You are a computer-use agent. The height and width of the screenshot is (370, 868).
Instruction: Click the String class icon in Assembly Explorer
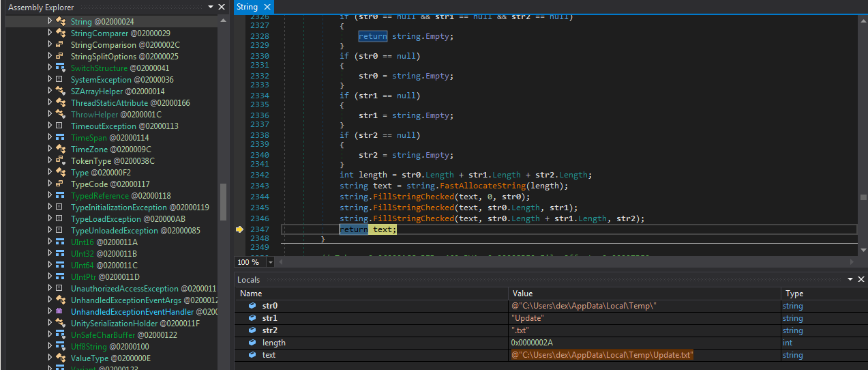pos(61,22)
